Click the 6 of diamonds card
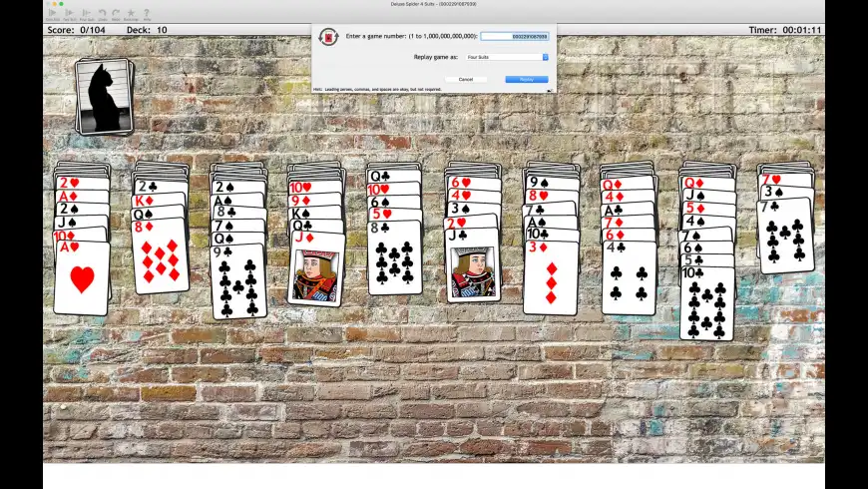The image size is (868, 489). (629, 235)
